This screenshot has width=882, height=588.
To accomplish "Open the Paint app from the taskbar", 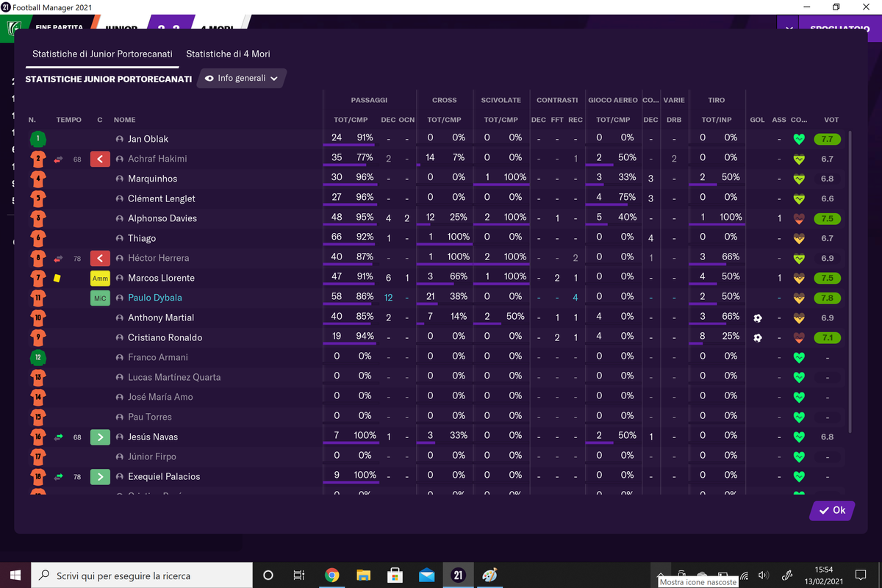I will (x=490, y=576).
